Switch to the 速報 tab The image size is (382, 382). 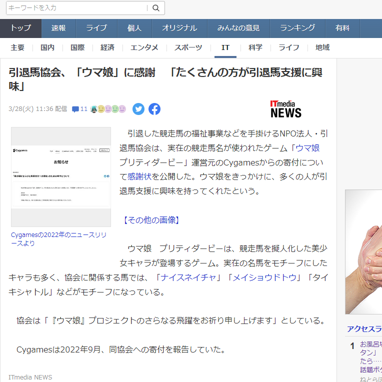[59, 28]
